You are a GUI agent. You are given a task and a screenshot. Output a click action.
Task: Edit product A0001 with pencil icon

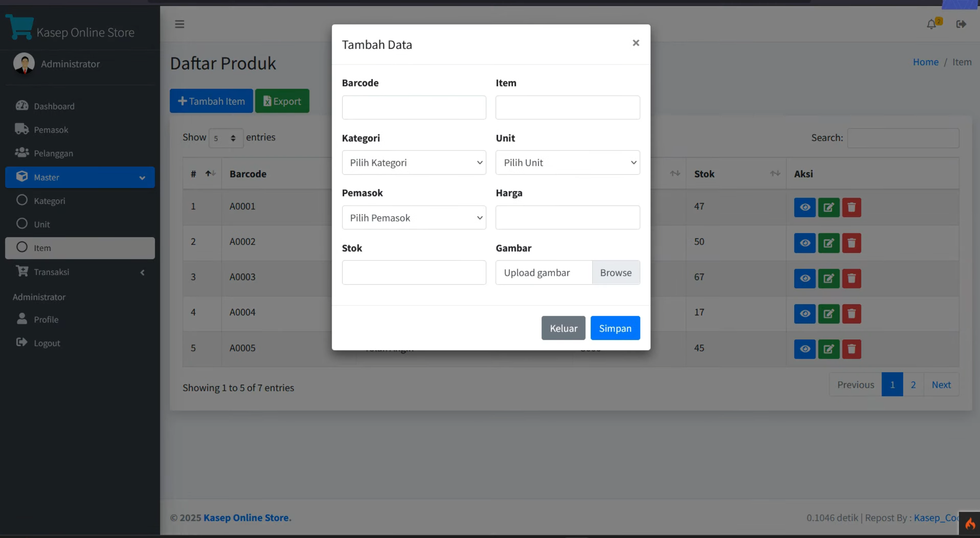pyautogui.click(x=829, y=207)
